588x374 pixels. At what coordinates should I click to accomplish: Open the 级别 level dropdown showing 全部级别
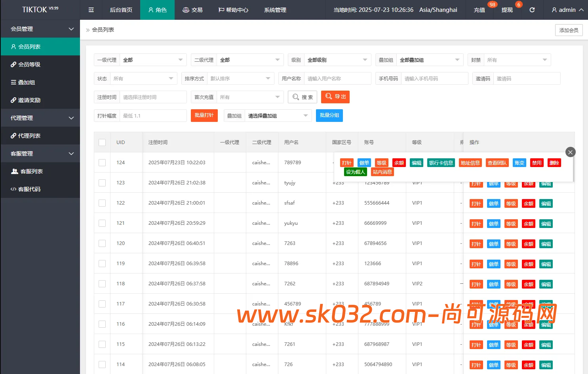pos(337,59)
